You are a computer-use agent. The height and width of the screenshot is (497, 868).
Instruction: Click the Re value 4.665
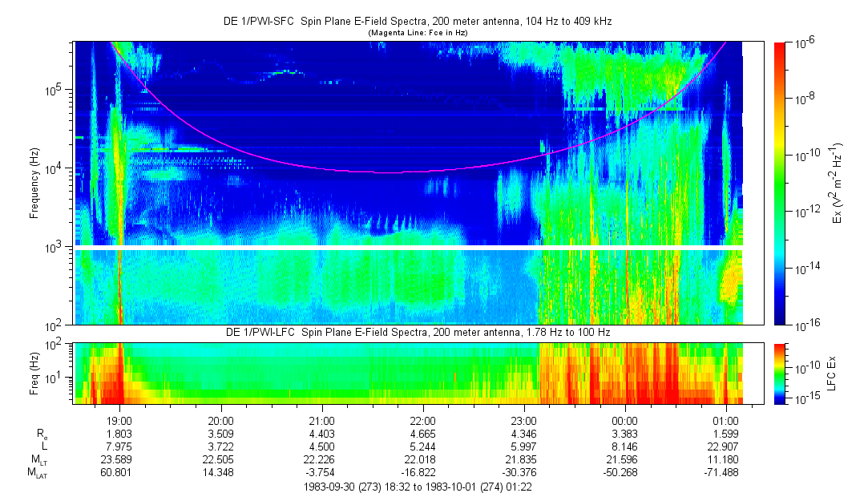(423, 434)
